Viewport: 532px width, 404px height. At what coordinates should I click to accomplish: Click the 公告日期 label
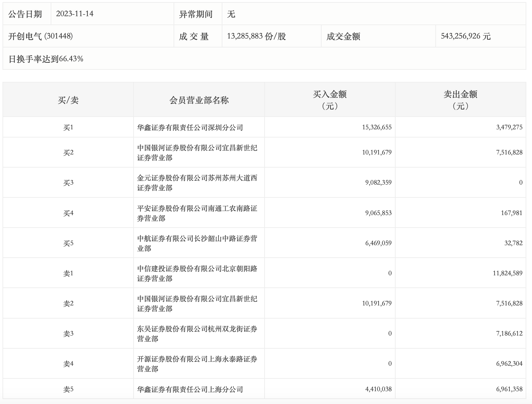(25, 14)
